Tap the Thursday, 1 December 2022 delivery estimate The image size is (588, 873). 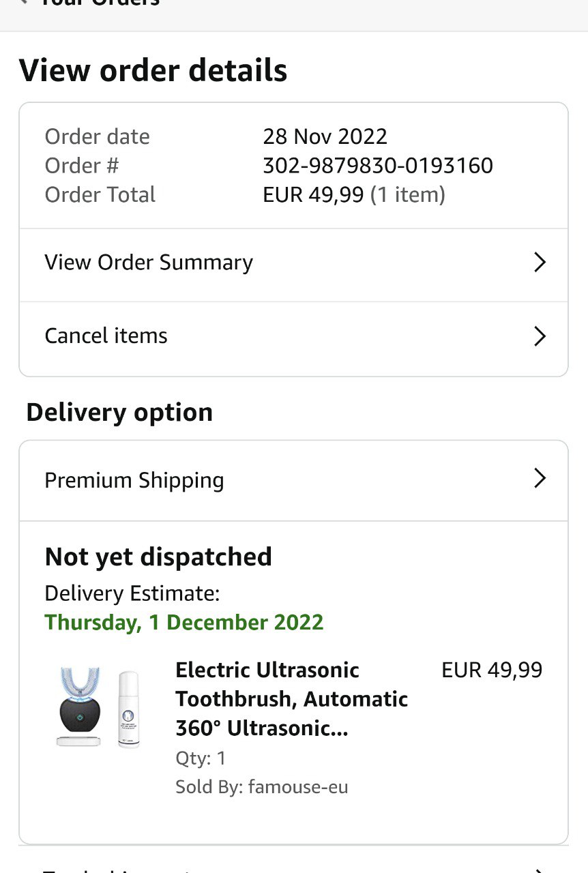click(184, 622)
